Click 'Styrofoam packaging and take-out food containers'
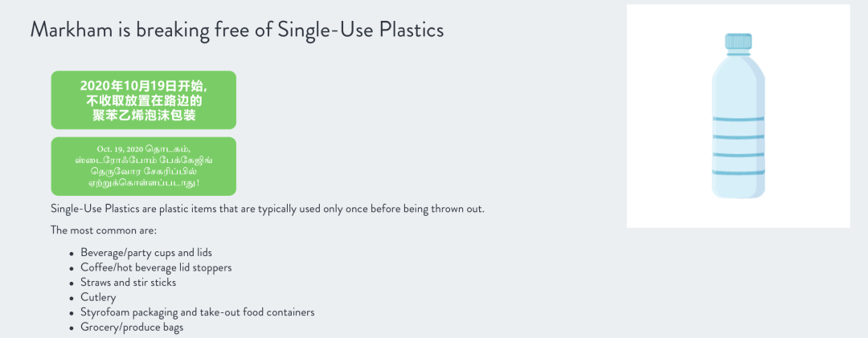The width and height of the screenshot is (868, 338). 198,312
